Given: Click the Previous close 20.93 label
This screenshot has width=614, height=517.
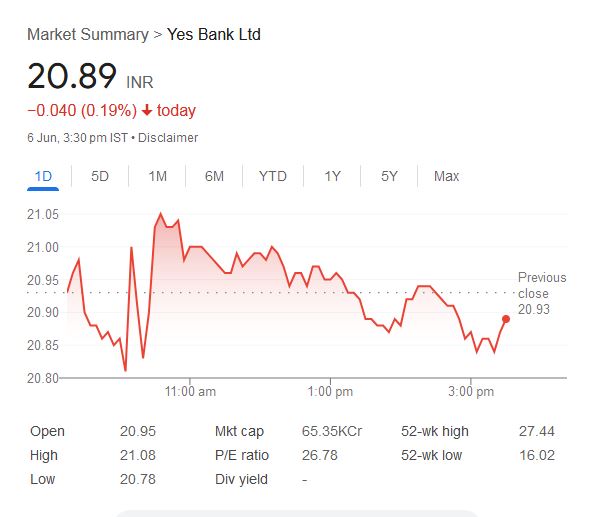Looking at the screenshot, I should pyautogui.click(x=541, y=293).
